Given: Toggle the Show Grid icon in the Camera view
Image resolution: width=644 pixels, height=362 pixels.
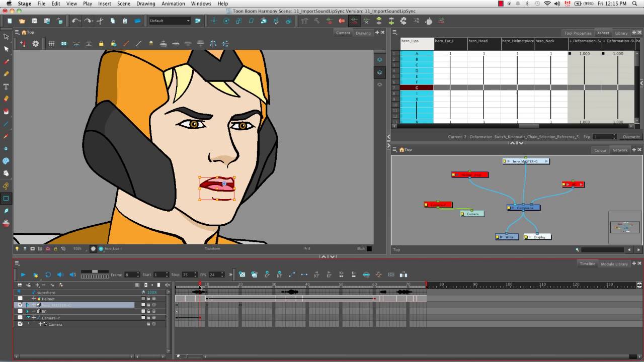Looking at the screenshot, I should point(51,44).
